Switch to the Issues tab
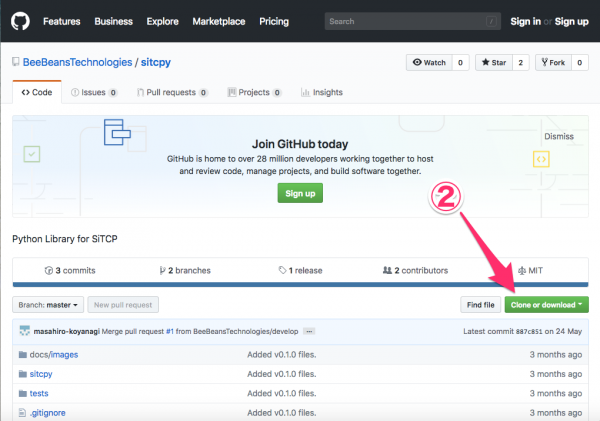Viewport: 600px width, 421px height. [x=93, y=92]
